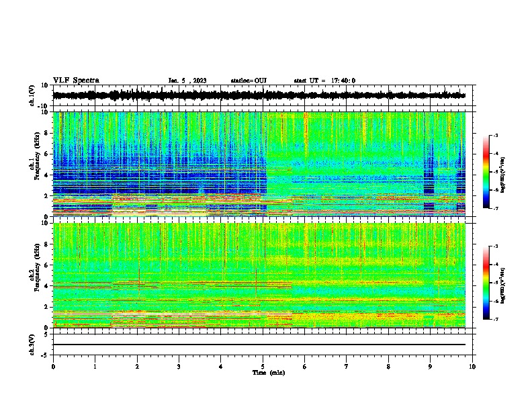Viewport: 532px width, 411px height.
Task: Click the 2 kHz tick on ch.1 spectrogram axis
Action: click(46, 196)
